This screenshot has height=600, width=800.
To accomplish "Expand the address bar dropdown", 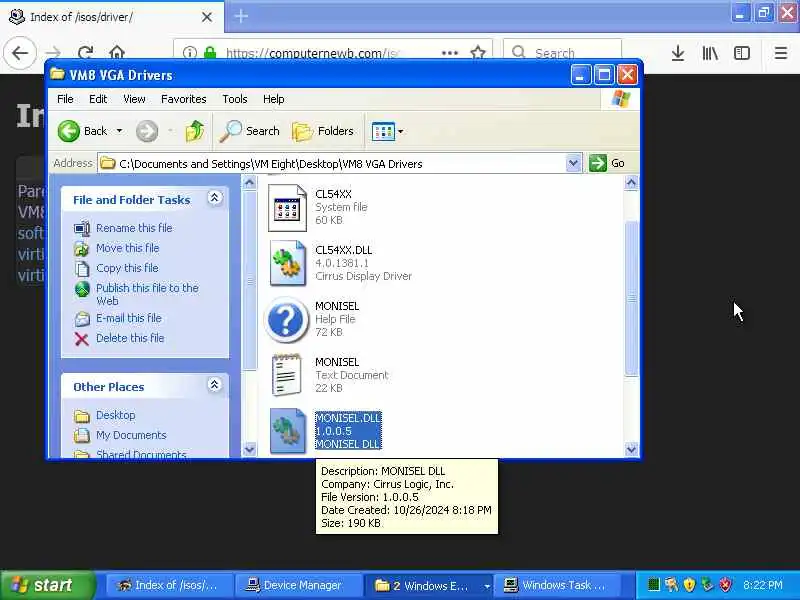I will pyautogui.click(x=573, y=164).
